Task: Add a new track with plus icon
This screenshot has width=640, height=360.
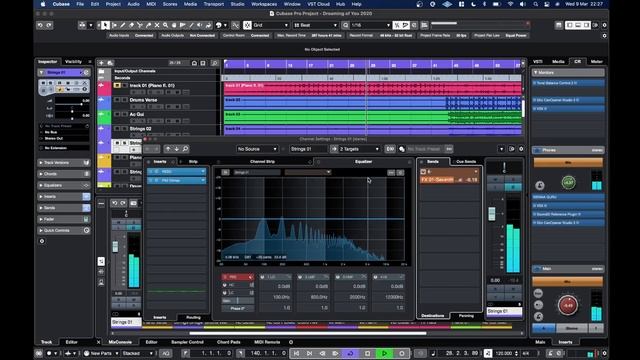Action: click(101, 63)
